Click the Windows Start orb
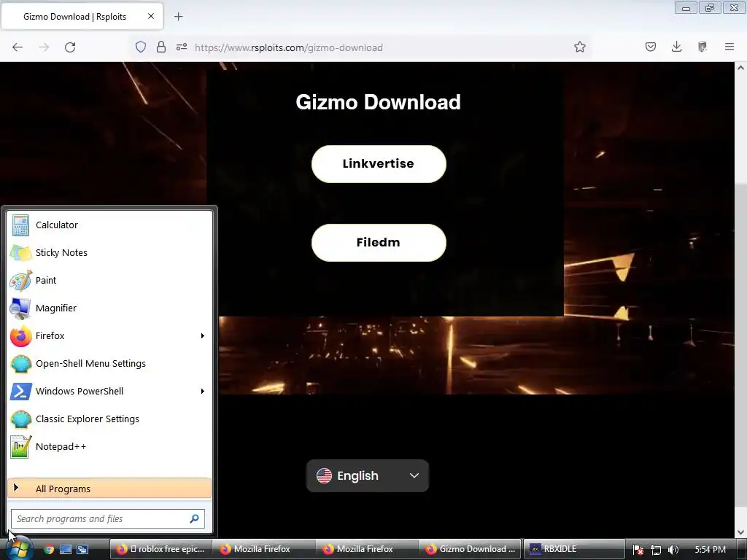Image resolution: width=747 pixels, height=560 pixels. tap(19, 550)
